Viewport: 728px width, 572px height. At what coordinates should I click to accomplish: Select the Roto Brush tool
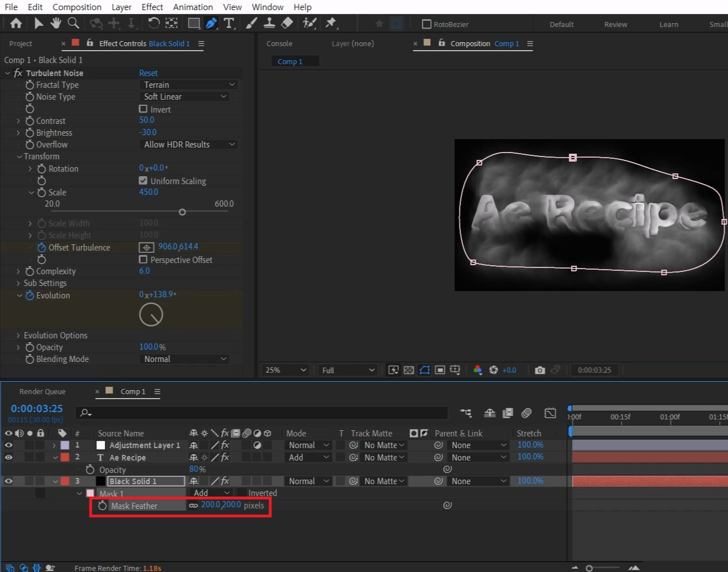pyautogui.click(x=309, y=23)
